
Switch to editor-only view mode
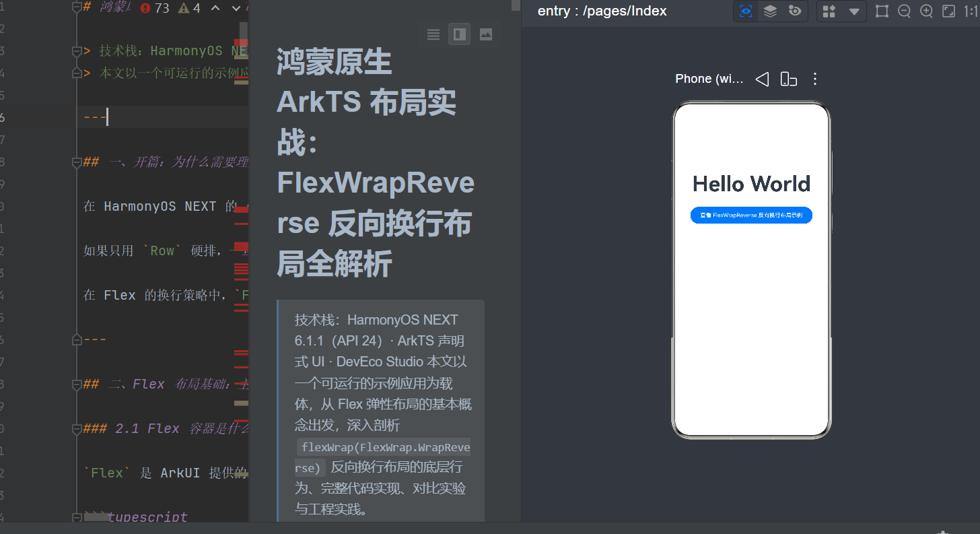[433, 34]
